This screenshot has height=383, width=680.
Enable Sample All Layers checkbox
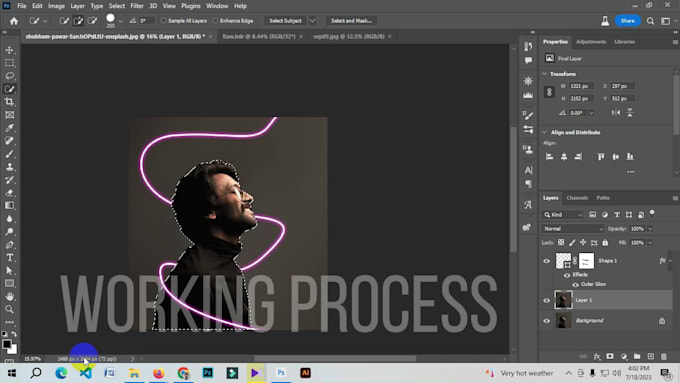[163, 21]
